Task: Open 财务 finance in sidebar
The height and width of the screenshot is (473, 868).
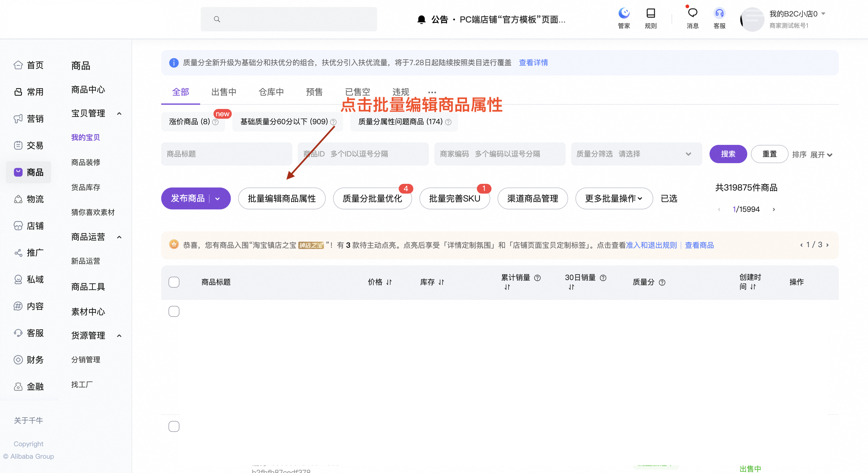Action: (x=29, y=360)
